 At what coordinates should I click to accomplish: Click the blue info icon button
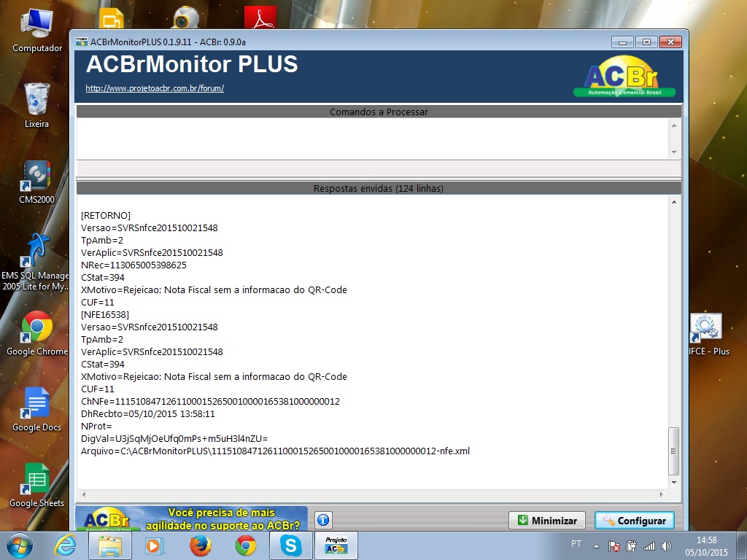click(323, 520)
